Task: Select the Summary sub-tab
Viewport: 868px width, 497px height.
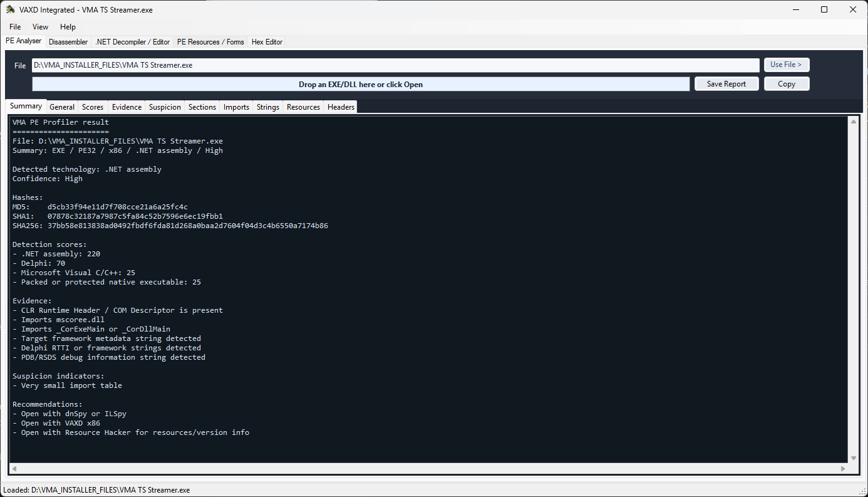Action: click(x=26, y=106)
